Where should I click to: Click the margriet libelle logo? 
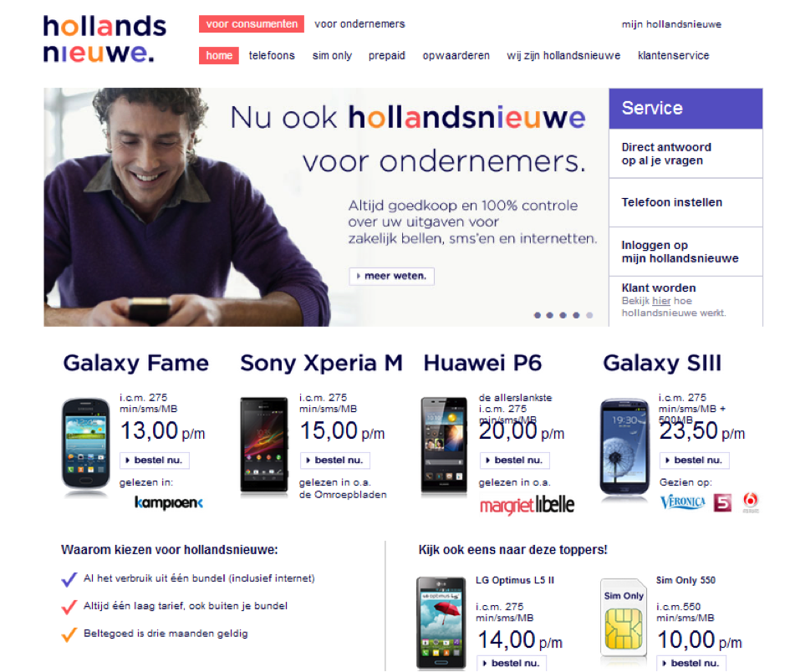coord(527,505)
